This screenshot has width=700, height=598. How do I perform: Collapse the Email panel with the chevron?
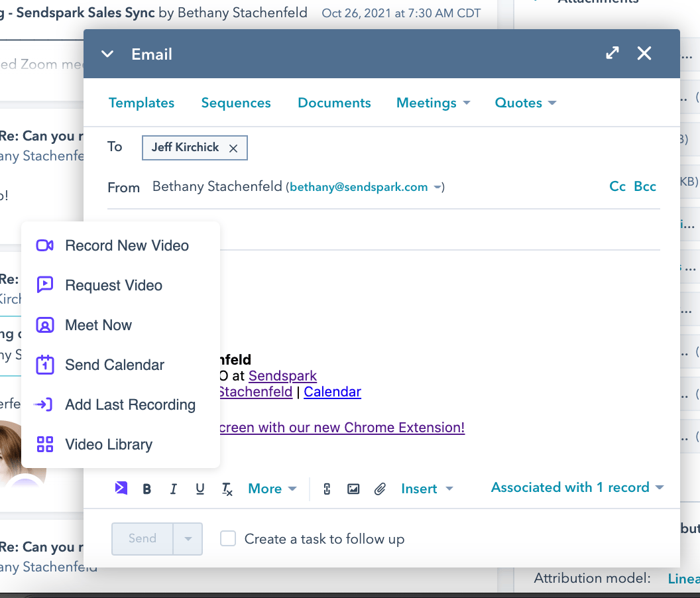point(107,54)
